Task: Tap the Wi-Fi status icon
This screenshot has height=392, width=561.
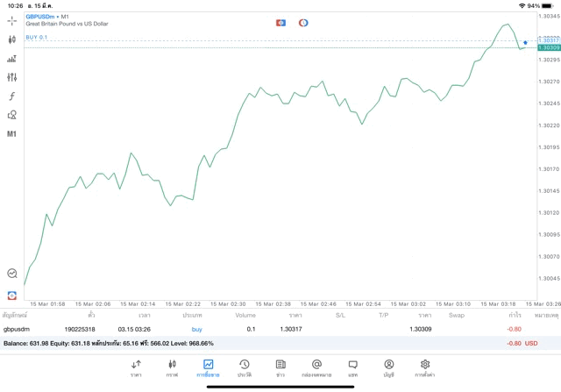Action: click(x=522, y=6)
